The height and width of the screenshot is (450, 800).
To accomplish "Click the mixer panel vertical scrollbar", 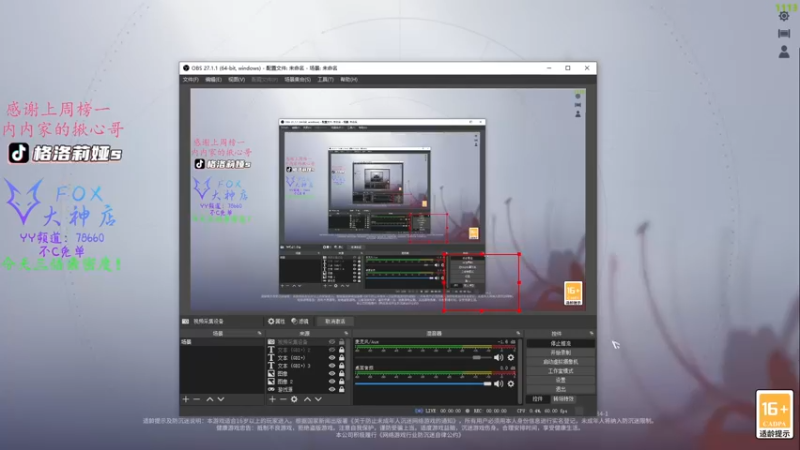I will tap(520, 371).
